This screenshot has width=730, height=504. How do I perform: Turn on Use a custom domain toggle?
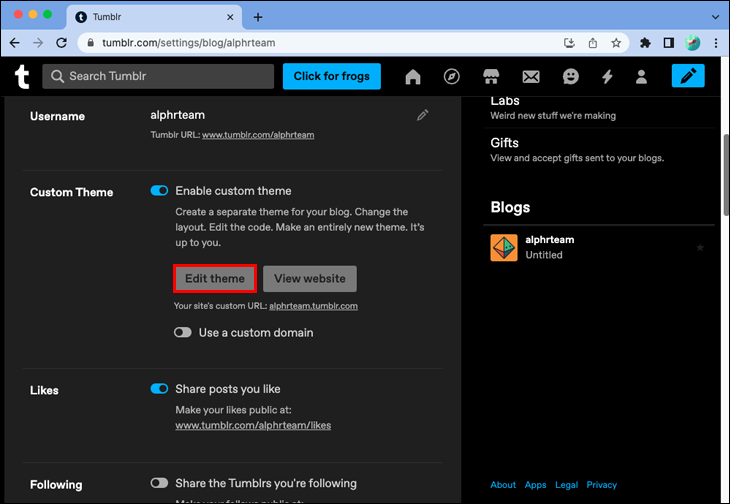pyautogui.click(x=182, y=333)
